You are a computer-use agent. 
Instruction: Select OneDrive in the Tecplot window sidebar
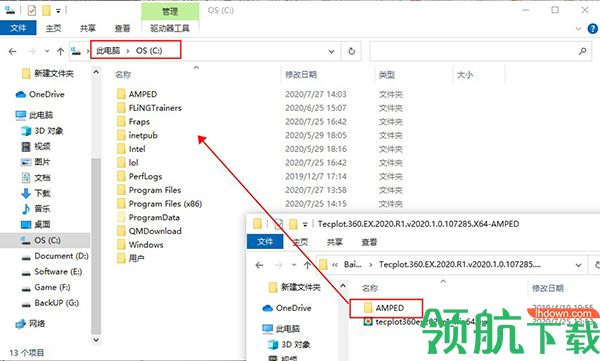pos(287,308)
